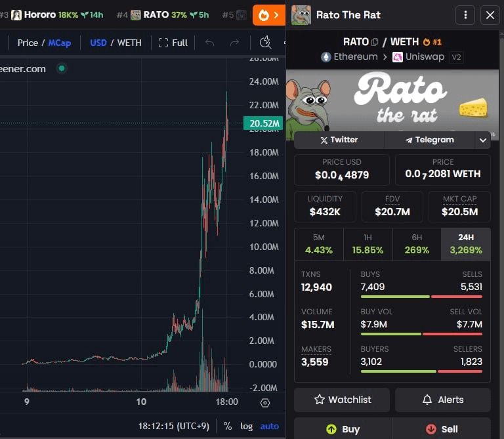
Task: Click the Ethereum chain label
Action: point(356,57)
